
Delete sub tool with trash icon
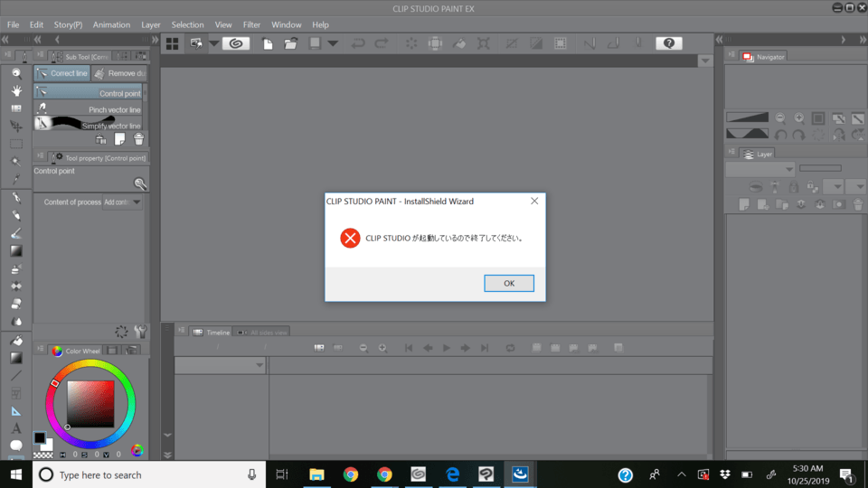(138, 139)
